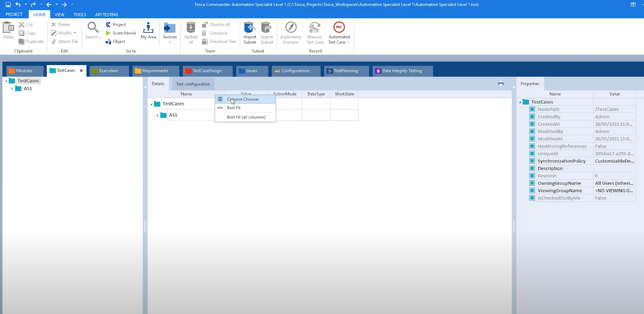Collapse the TestCases root in the left tree
This screenshot has height=314, width=644.
click(6, 81)
